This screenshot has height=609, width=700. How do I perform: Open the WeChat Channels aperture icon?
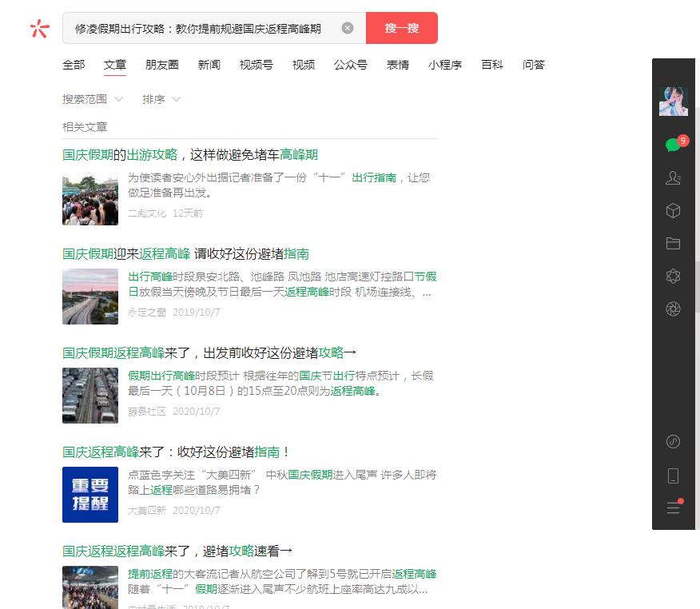pyautogui.click(x=673, y=309)
